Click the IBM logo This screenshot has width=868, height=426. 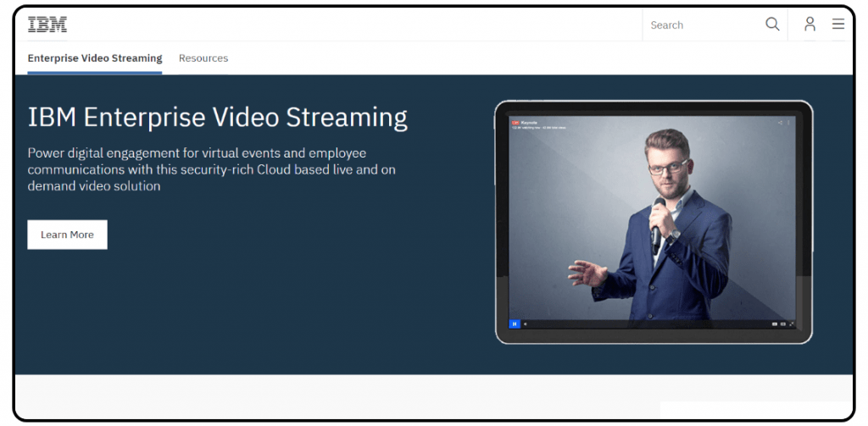click(x=47, y=25)
